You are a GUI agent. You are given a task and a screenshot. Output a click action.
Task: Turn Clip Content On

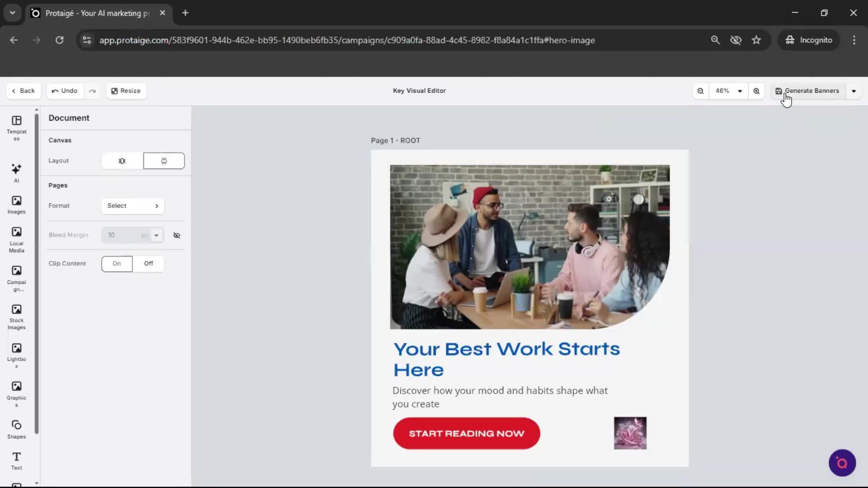click(x=117, y=263)
